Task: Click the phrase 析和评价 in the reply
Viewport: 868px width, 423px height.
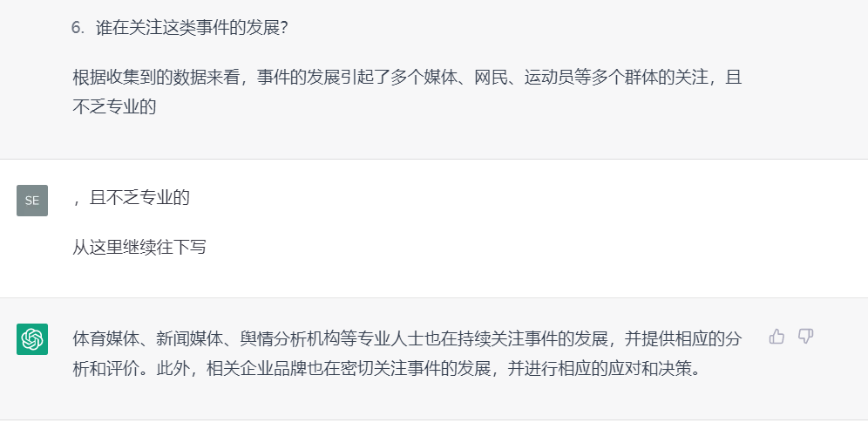Action: pos(105,369)
